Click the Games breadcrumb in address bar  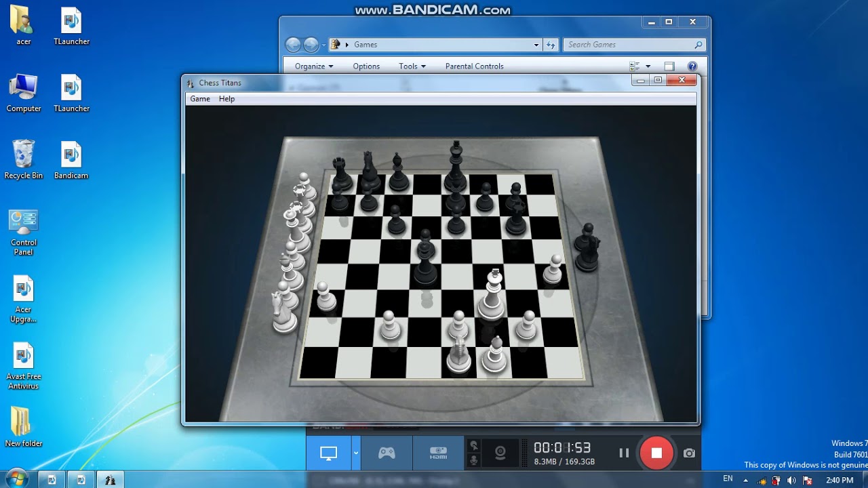[x=366, y=45]
